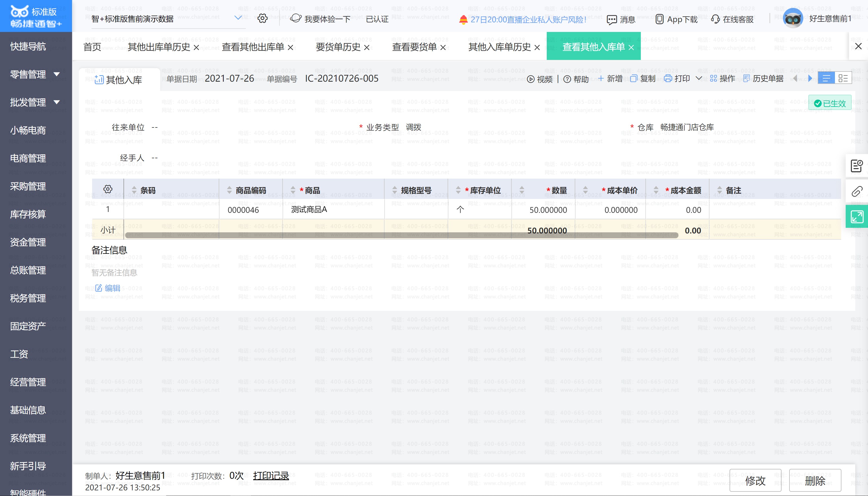Open Help from the document toolbar
The image size is (868, 496).
click(576, 79)
